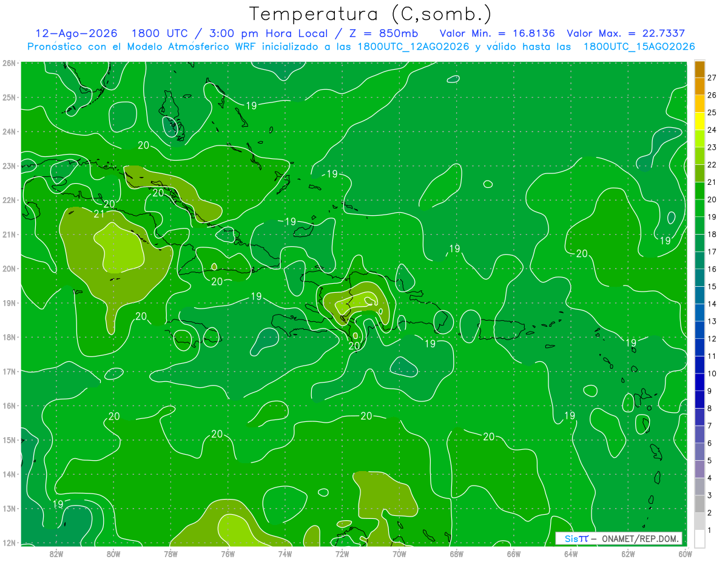
Task: Click the purple legend swatch between 4 and 5
Action: pos(699,469)
